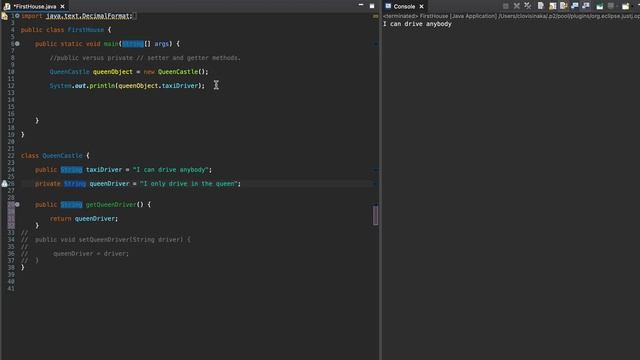640x360 pixels.
Task: Collapse the getQueenDriver method fold marker
Action: click(x=17, y=204)
